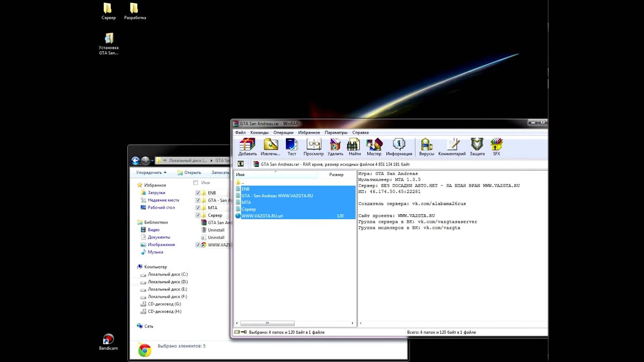The width and height of the screenshot is (644, 362).
Task: Click the Комментарий (Comment) toolbar icon
Action: point(452,147)
